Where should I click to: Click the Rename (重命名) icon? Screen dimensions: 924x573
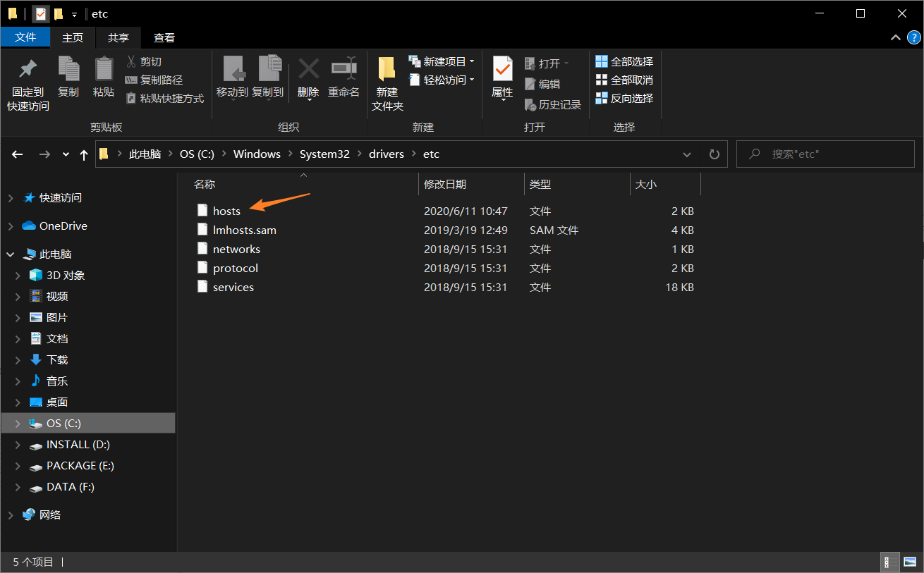344,68
